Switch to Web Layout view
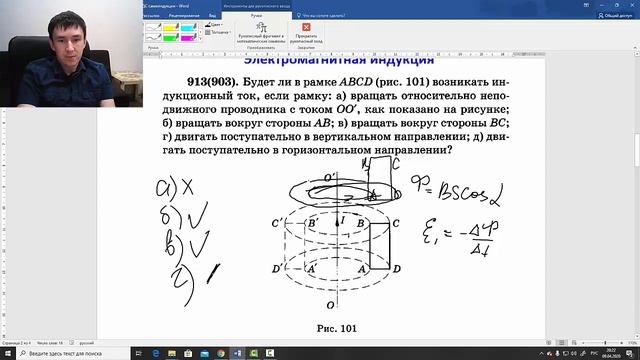Screen dimensions: 640x360 pyautogui.click(x=574, y=343)
